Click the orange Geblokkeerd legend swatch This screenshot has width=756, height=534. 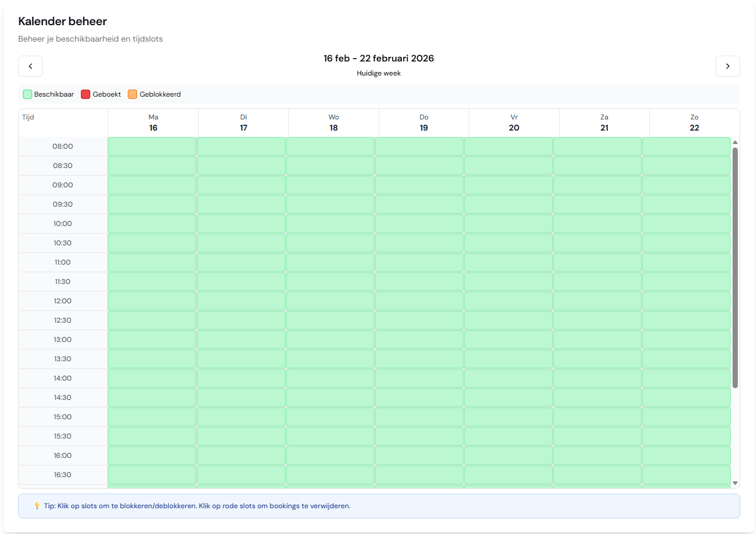pos(132,94)
